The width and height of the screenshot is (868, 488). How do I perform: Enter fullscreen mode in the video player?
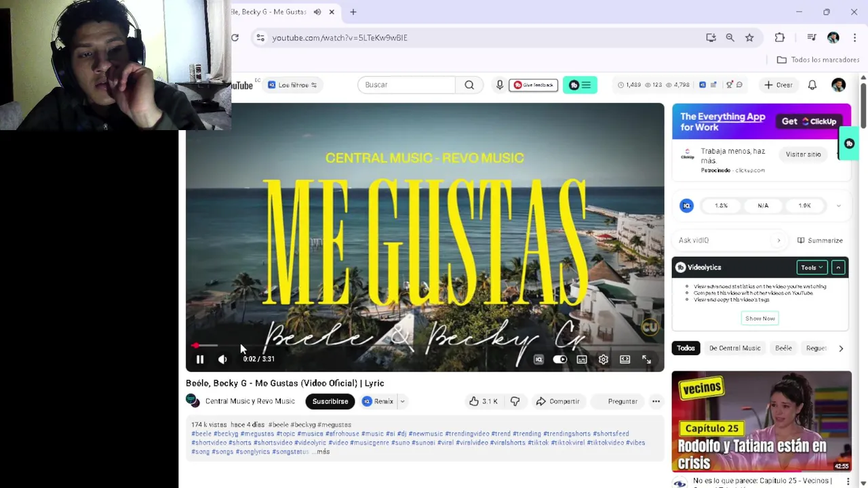[647, 359]
